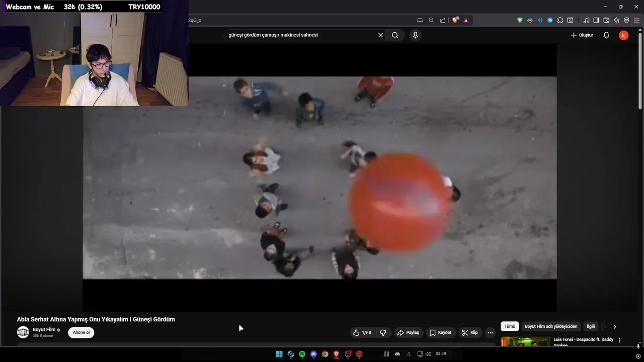Click the YouTube search magnifier button
The image size is (644, 362).
(x=395, y=35)
